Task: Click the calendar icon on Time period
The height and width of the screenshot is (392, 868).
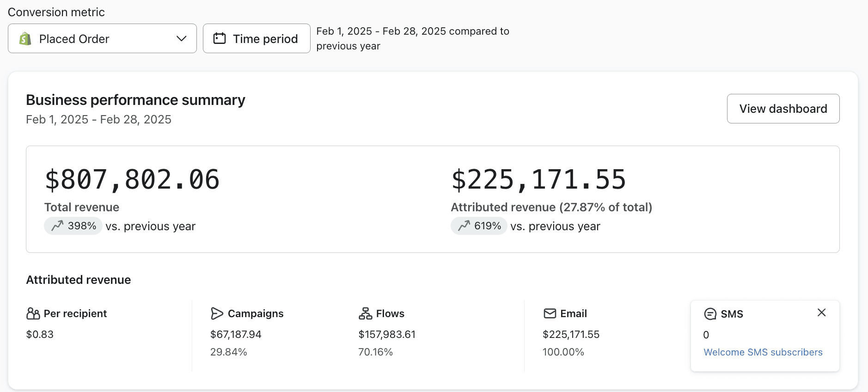Action: click(x=219, y=38)
